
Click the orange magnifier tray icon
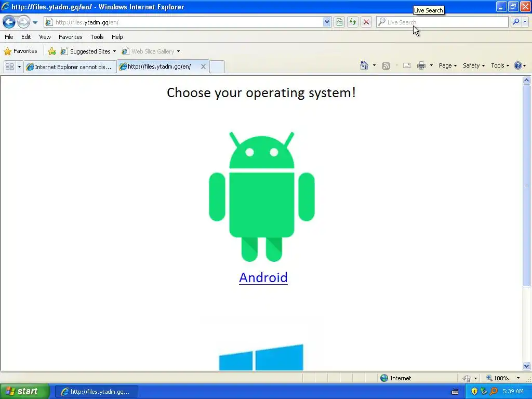(494, 391)
